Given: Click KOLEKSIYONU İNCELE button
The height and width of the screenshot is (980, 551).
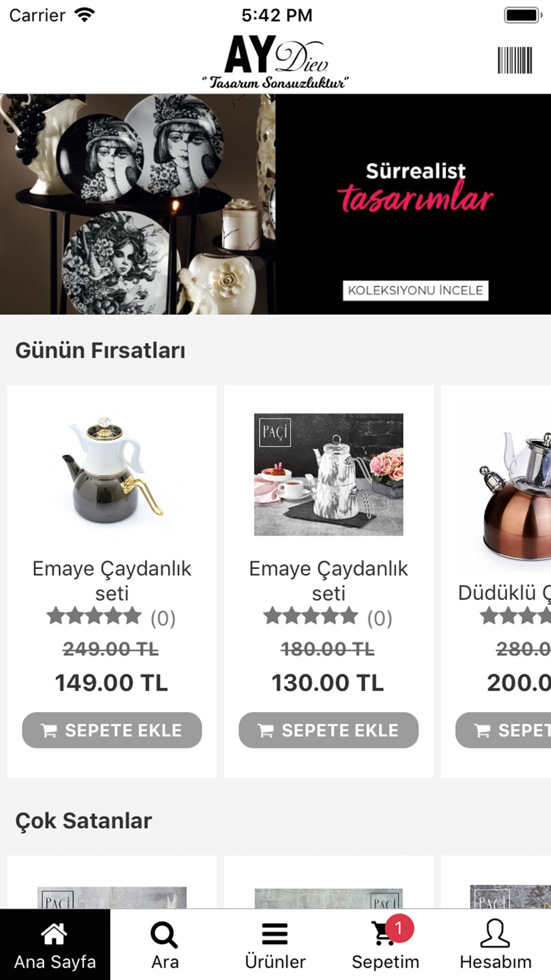Looking at the screenshot, I should point(415,290).
